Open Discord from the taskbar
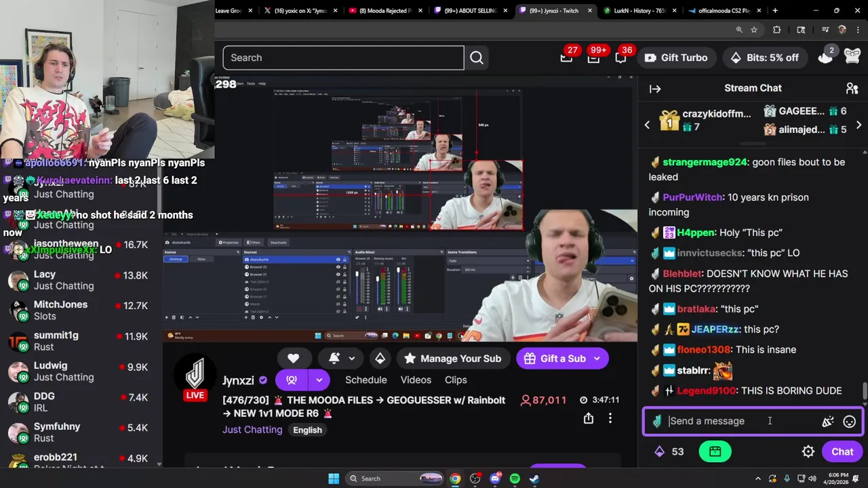Image resolution: width=868 pixels, height=488 pixels. [495, 479]
